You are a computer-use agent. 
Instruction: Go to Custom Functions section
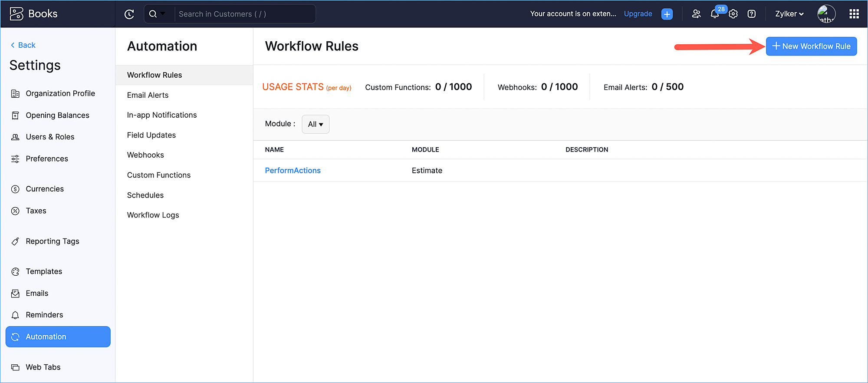pos(158,175)
